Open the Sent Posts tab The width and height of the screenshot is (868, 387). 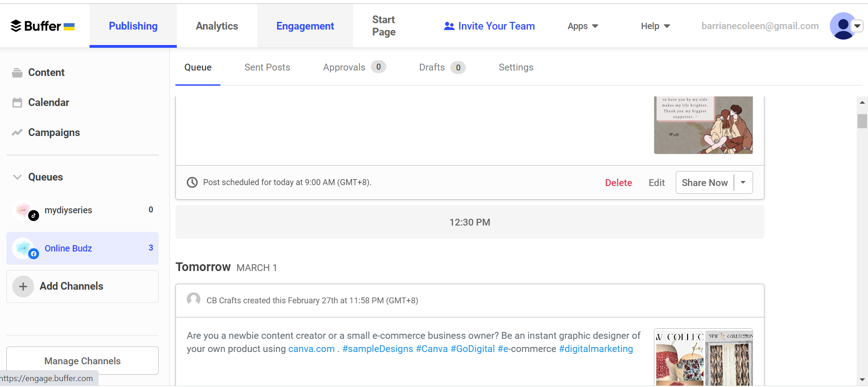[267, 67]
